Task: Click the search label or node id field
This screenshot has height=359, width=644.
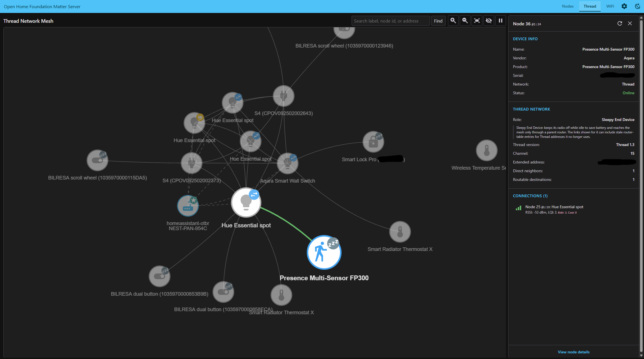Action: 390,21
